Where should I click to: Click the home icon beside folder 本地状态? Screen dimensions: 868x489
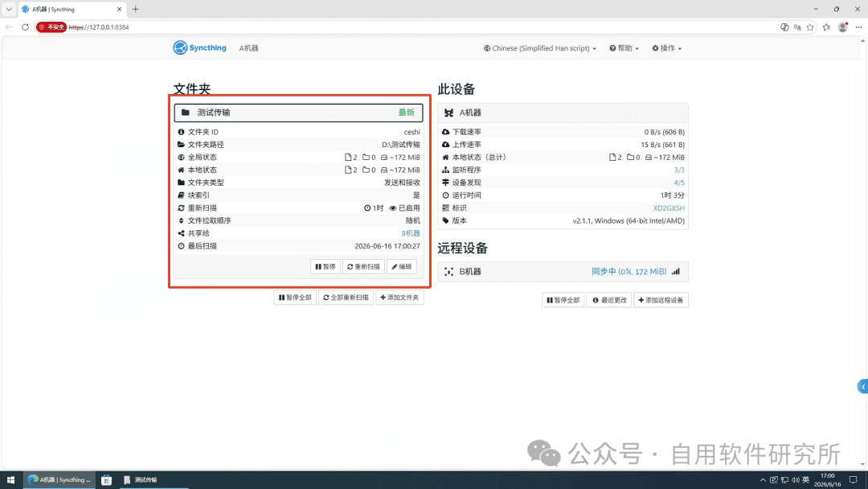pyautogui.click(x=181, y=170)
